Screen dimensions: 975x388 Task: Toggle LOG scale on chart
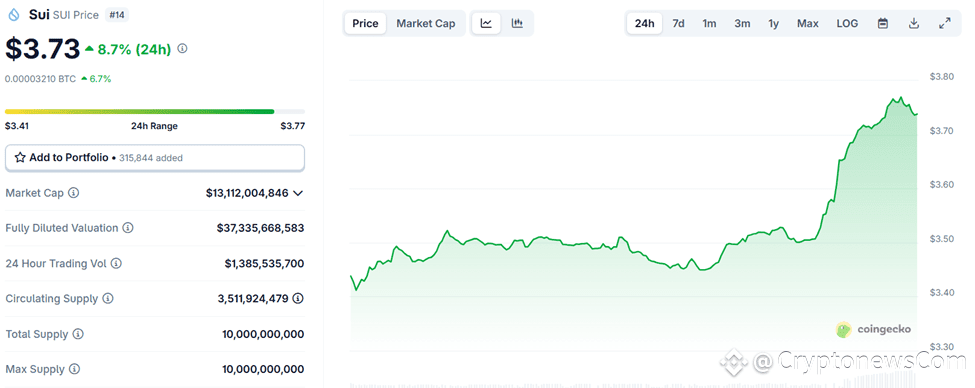[847, 24]
